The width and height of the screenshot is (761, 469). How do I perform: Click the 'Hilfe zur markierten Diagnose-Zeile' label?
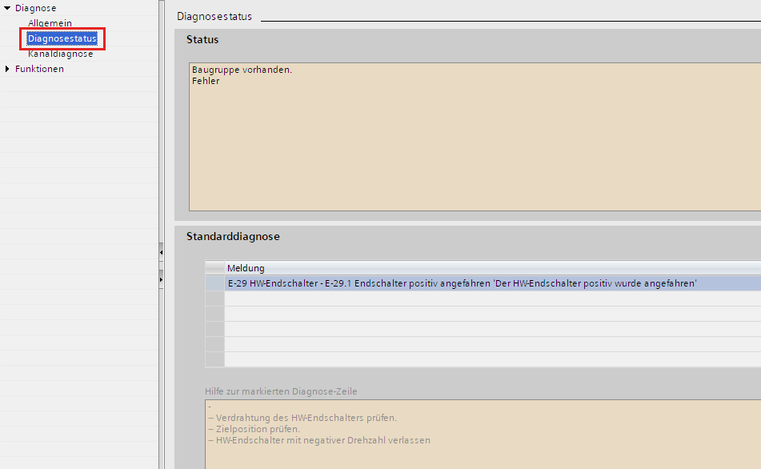282,390
